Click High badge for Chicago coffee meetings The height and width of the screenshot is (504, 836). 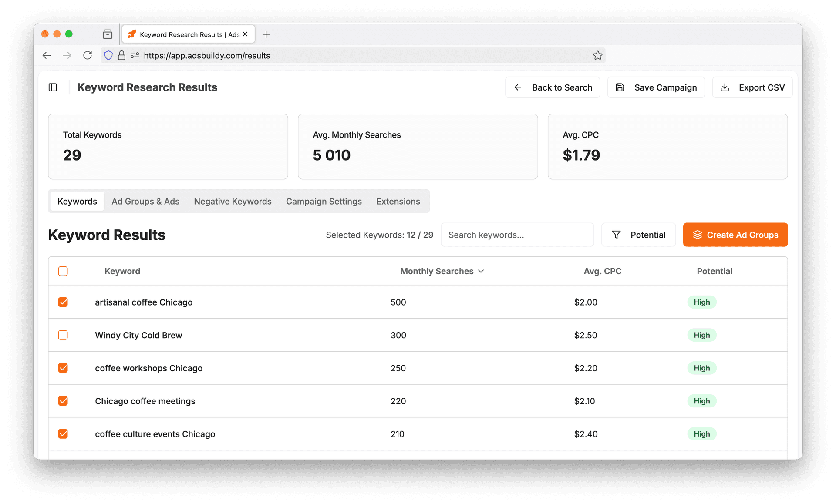coord(701,401)
